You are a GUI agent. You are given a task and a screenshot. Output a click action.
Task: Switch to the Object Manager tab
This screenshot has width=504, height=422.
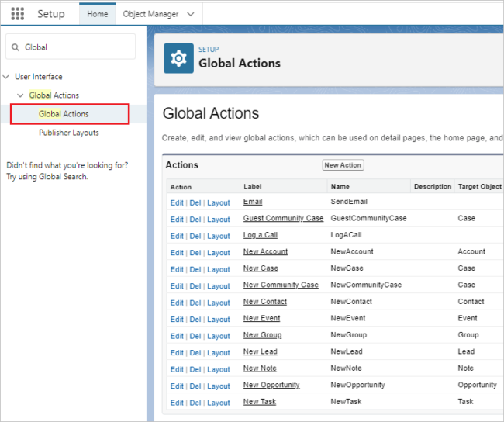[150, 14]
